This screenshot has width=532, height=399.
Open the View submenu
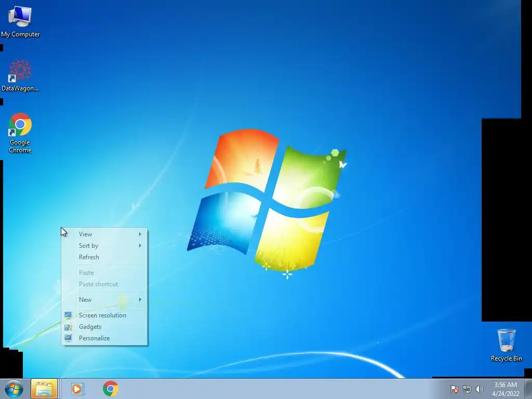point(104,234)
